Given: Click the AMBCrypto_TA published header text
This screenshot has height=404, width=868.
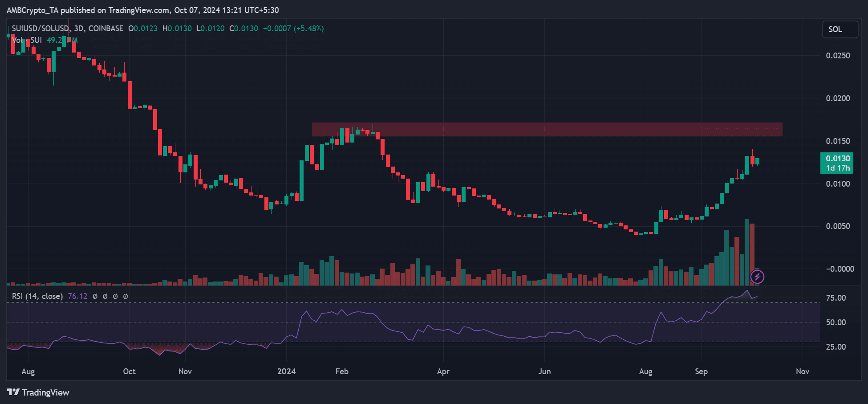Looking at the screenshot, I should (142, 10).
